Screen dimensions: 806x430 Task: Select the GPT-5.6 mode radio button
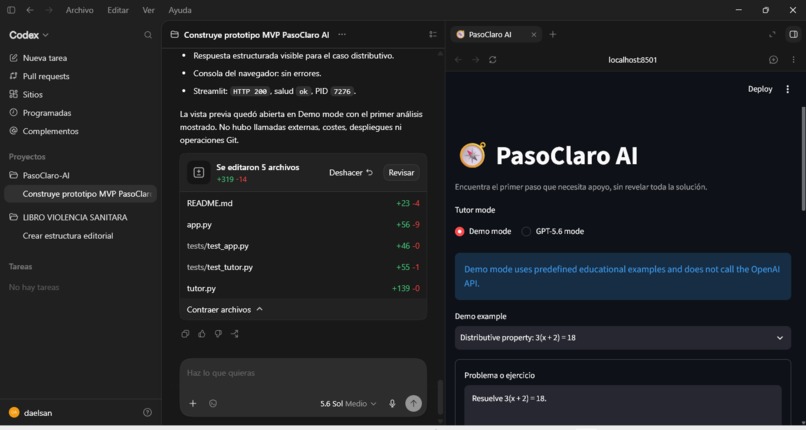click(x=526, y=232)
